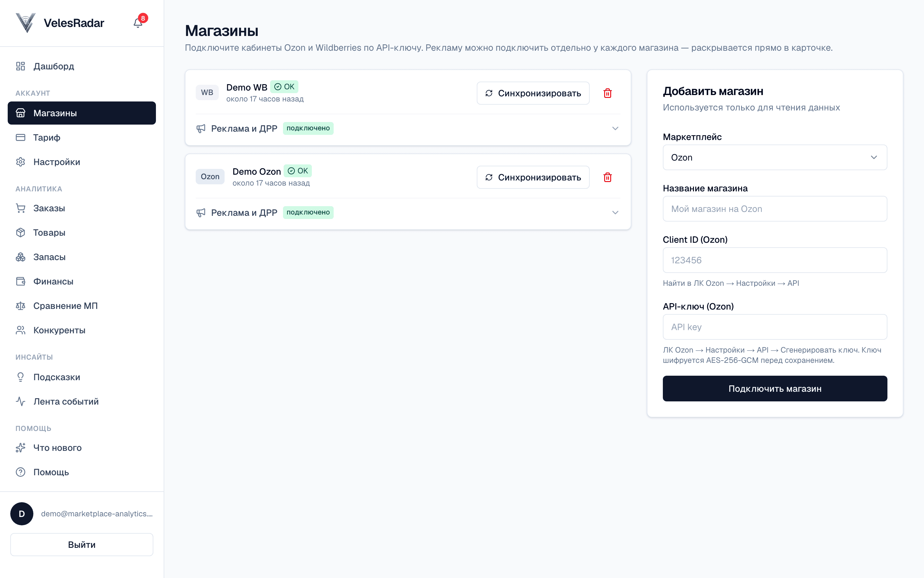Click Подключить магазин button
This screenshot has height=578, width=924.
[775, 389]
